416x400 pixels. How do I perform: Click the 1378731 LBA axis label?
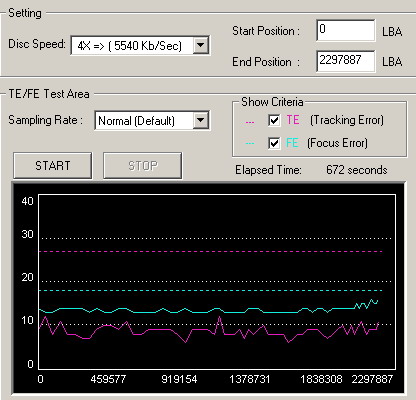click(249, 379)
